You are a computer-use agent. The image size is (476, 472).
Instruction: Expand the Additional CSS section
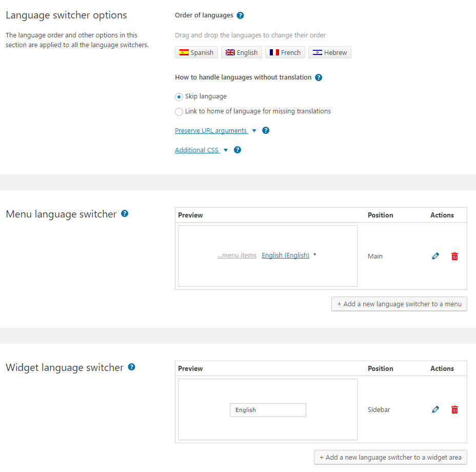click(197, 150)
